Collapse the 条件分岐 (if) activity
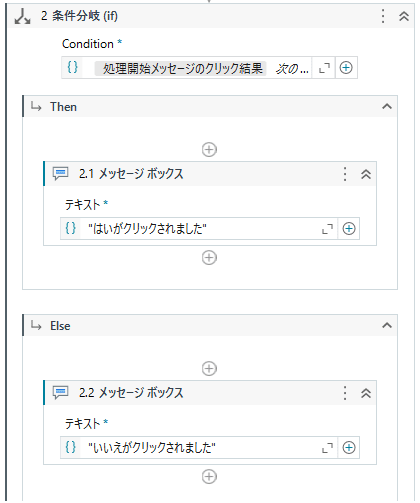The image size is (420, 503). (404, 16)
